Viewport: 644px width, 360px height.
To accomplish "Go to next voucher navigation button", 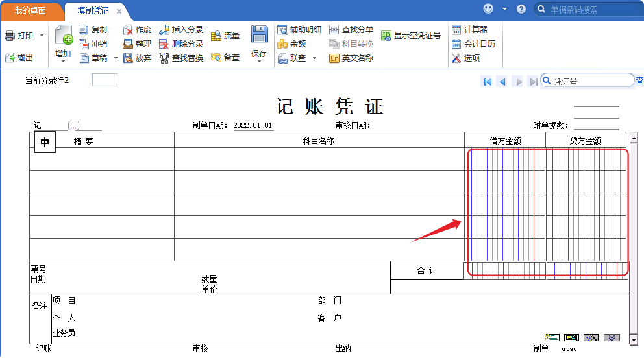I will point(519,82).
